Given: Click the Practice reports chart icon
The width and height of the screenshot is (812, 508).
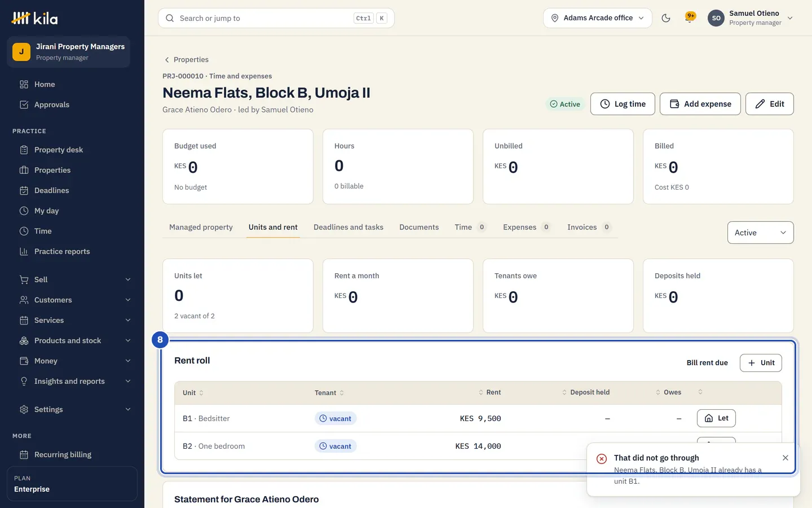Looking at the screenshot, I should (x=24, y=251).
